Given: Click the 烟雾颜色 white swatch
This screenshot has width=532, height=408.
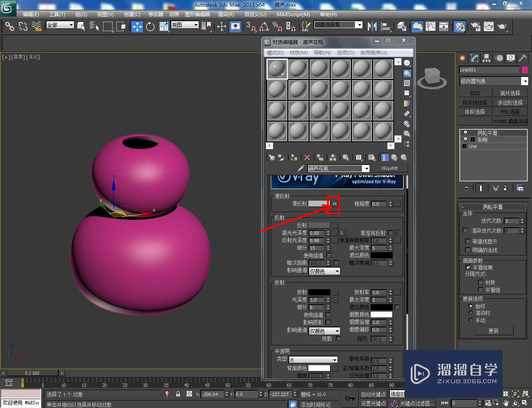Looking at the screenshot, I should [382, 315].
